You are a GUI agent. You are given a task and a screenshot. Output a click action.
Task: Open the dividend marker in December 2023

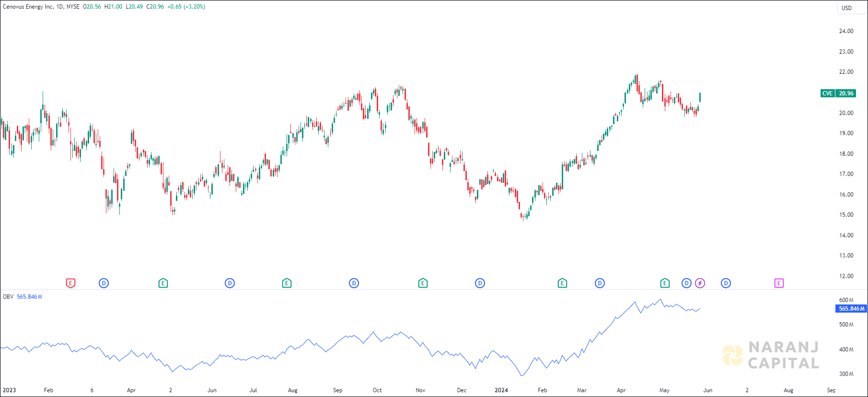(x=480, y=283)
